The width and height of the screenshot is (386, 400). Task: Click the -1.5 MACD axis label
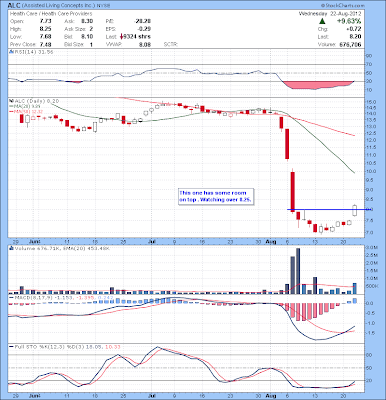tap(371, 333)
